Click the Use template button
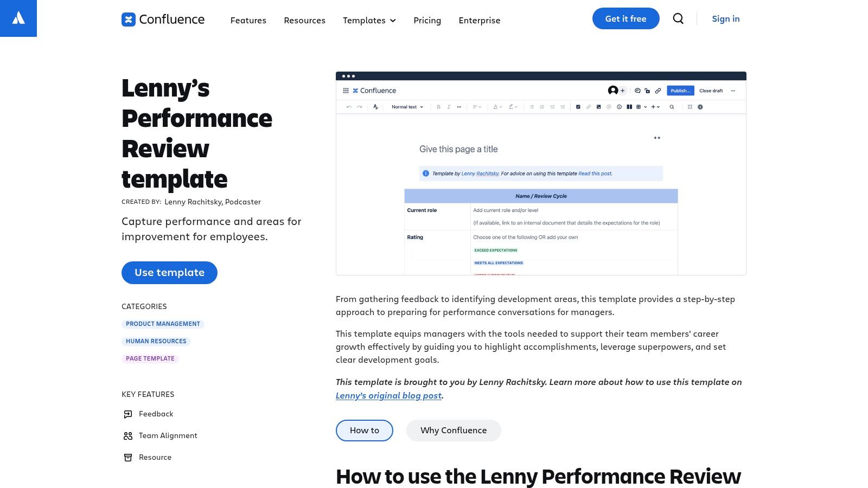The width and height of the screenshot is (868, 488). click(169, 272)
